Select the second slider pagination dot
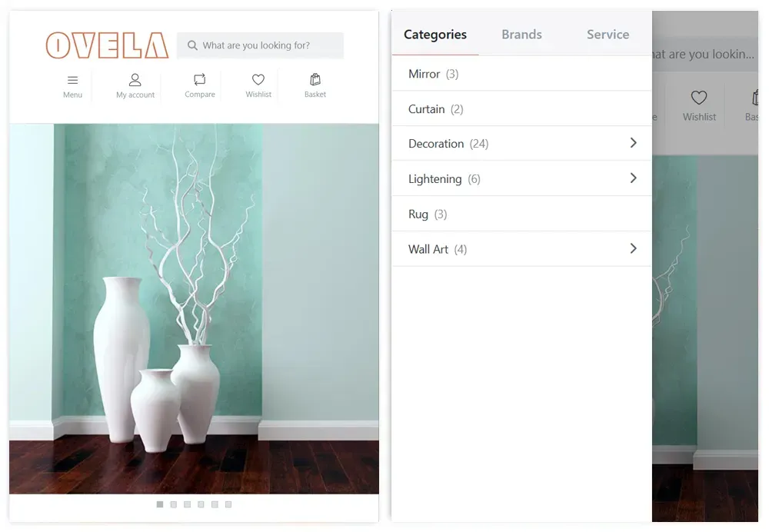 (174, 504)
